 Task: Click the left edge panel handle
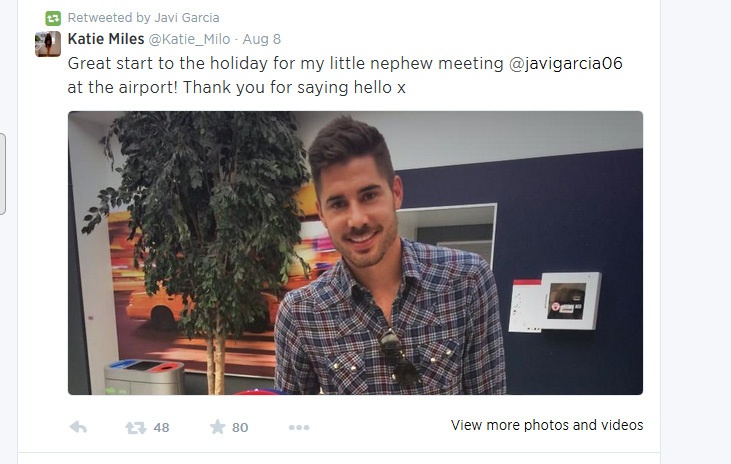point(2,174)
